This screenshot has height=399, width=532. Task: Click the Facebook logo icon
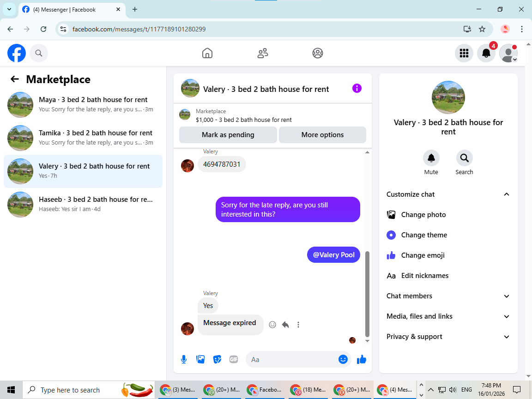click(x=17, y=53)
